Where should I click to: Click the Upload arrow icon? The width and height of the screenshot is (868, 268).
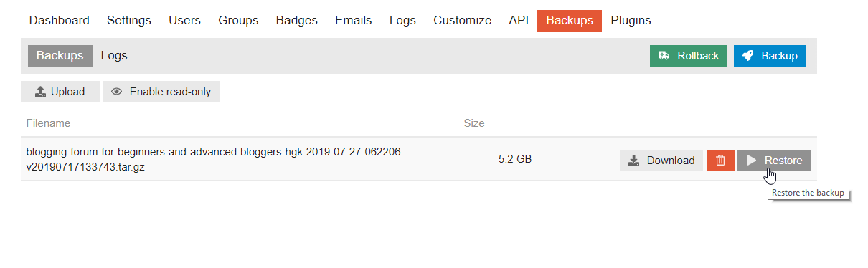40,92
